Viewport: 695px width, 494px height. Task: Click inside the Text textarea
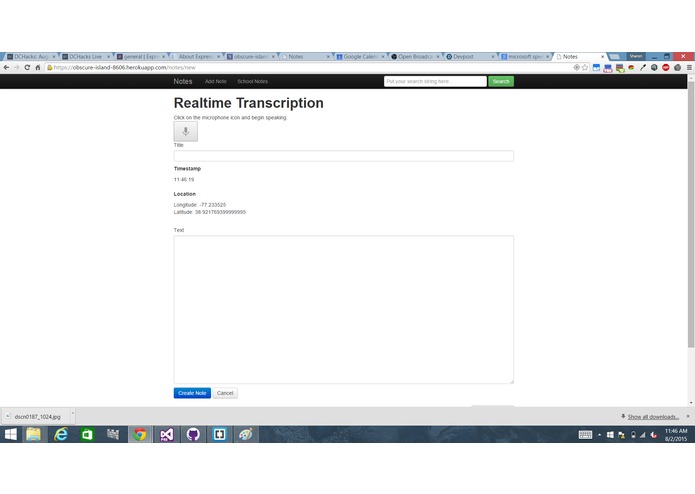344,309
